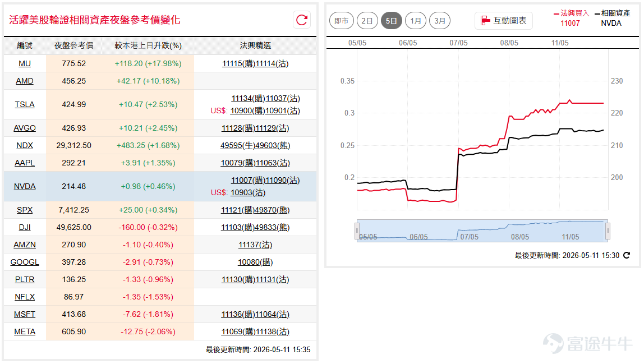Open the AAPL ticker link
This screenshot has height=364, width=644.
click(25, 163)
